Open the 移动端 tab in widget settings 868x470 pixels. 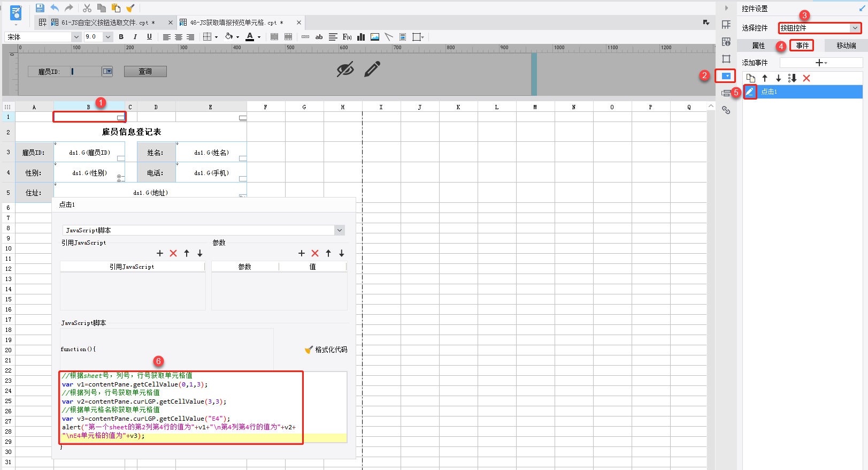click(x=846, y=46)
